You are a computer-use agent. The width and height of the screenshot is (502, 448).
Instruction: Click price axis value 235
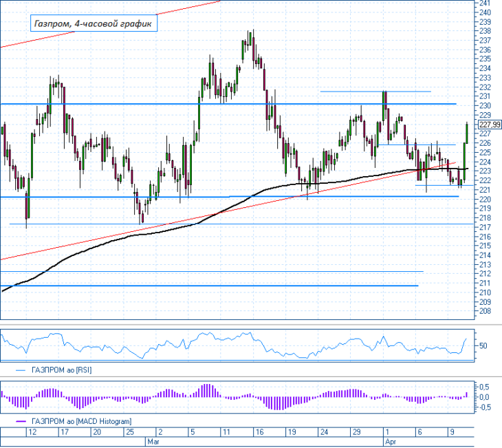pos(485,59)
